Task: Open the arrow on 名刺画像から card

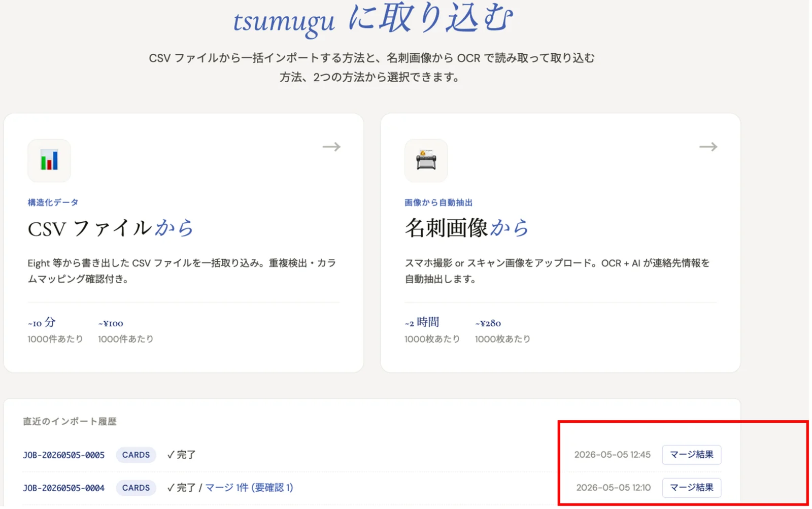Action: (x=708, y=147)
